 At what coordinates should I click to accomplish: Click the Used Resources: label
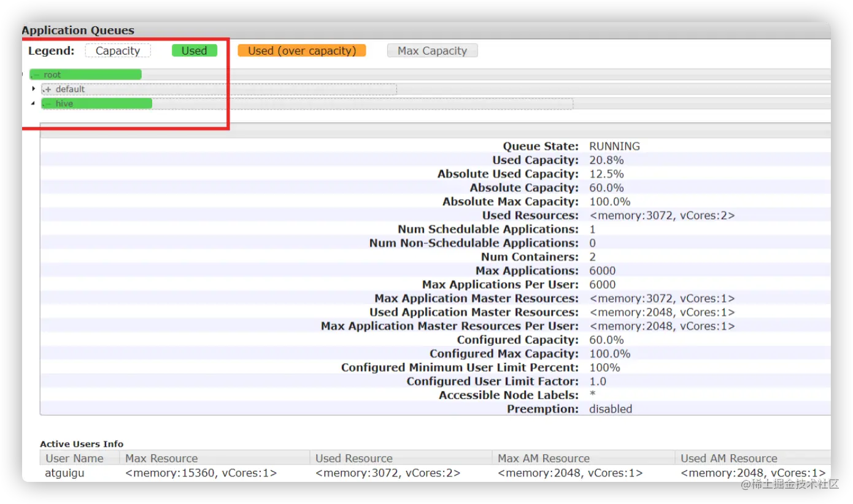[530, 215]
